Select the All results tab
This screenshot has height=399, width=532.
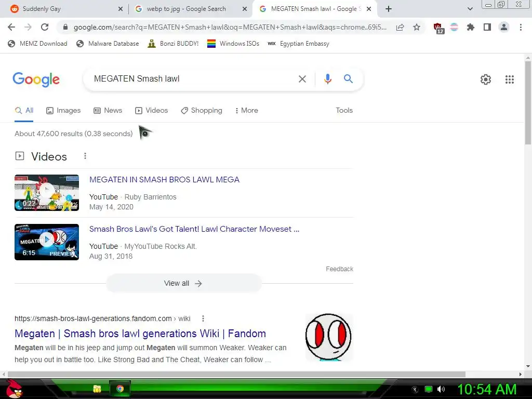click(x=24, y=110)
